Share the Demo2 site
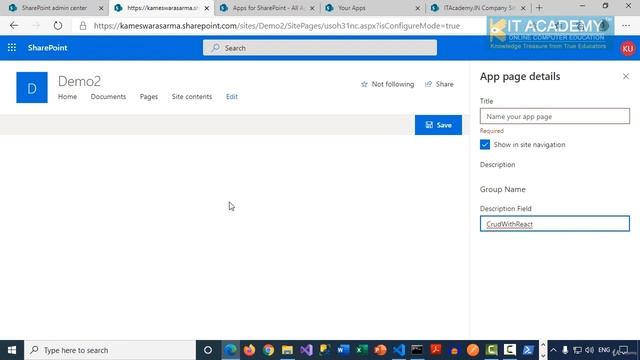Image resolution: width=640 pixels, height=360 pixels. (x=439, y=84)
